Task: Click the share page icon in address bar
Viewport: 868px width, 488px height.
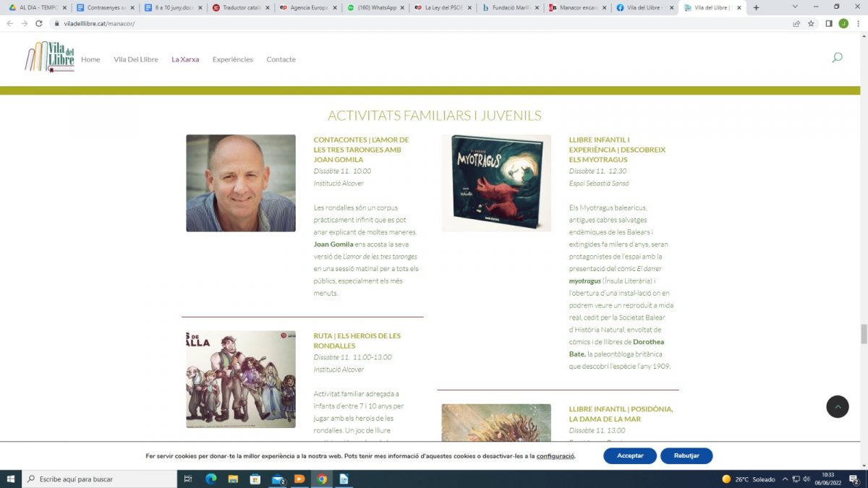Action: coord(796,23)
